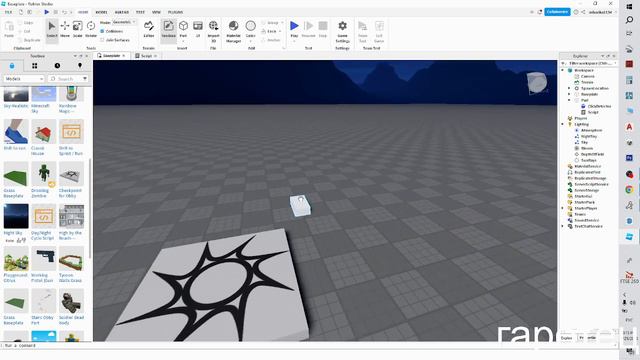The image size is (640, 360).
Task: Open Game Settings
Action: click(342, 31)
